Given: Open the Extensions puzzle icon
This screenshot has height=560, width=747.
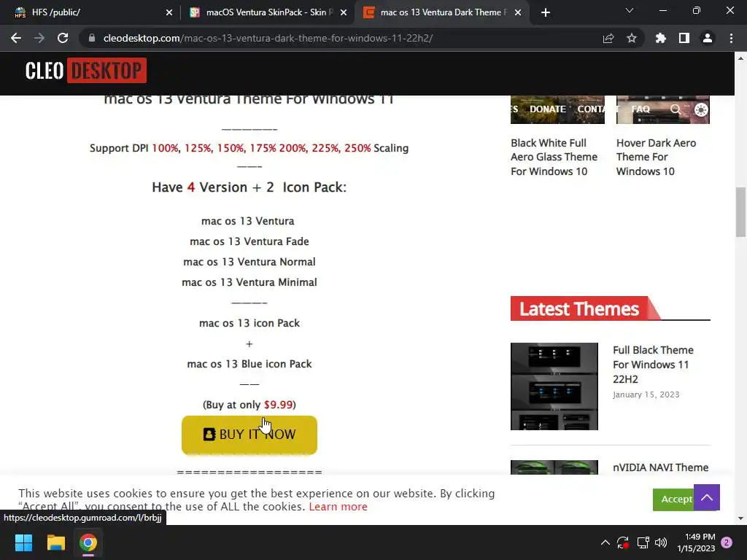Looking at the screenshot, I should (661, 38).
